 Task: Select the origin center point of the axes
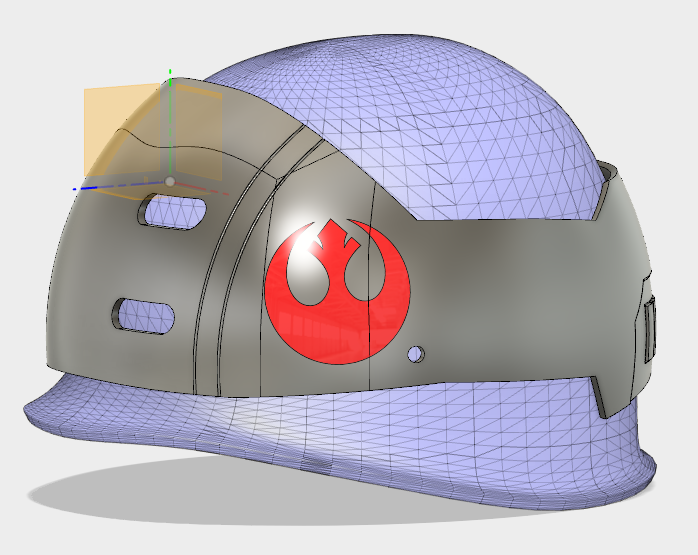170,181
